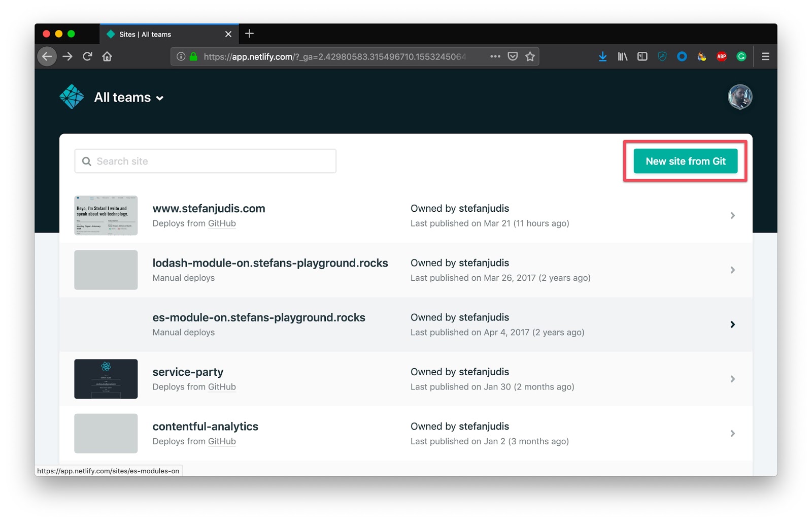
Task: Open a new browser tab
Action: pyautogui.click(x=249, y=34)
